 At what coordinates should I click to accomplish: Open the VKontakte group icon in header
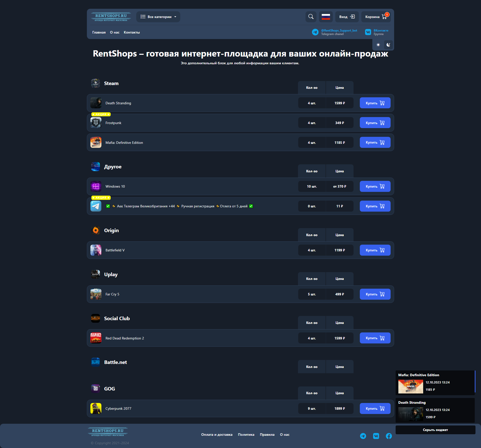[x=368, y=32]
